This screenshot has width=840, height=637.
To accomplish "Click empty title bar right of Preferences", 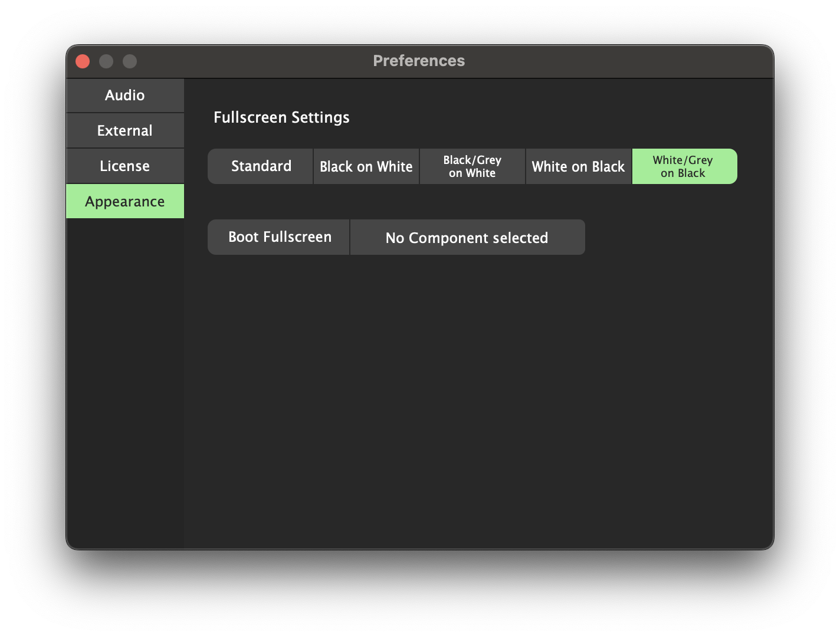I will [x=619, y=61].
